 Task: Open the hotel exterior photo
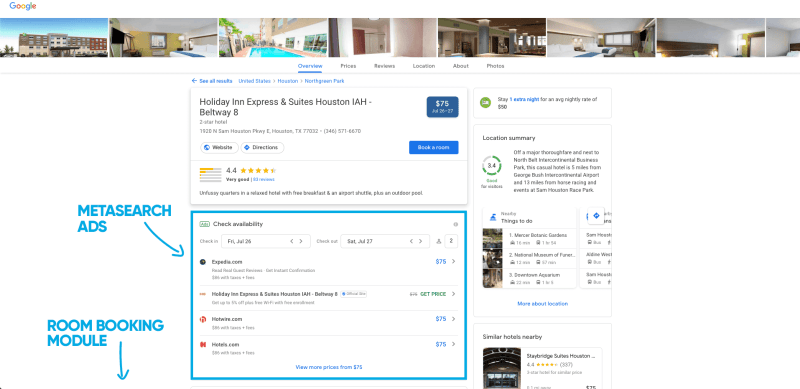point(54,38)
